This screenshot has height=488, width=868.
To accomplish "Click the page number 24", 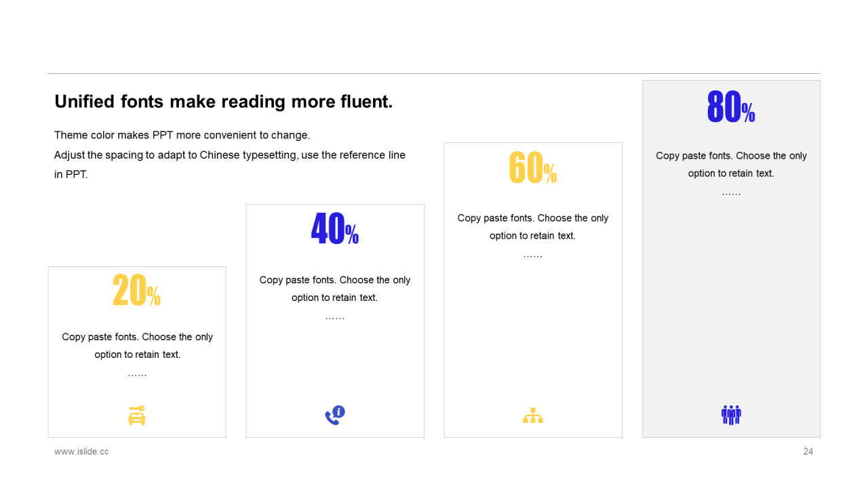I will [x=808, y=451].
